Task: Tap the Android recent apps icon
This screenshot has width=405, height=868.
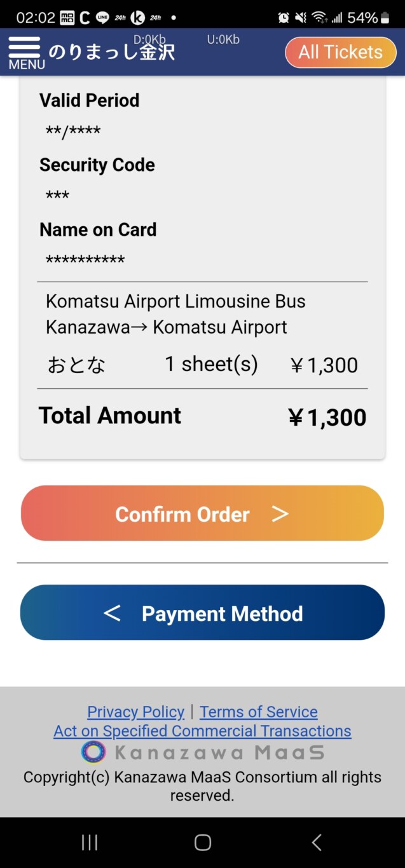Action: coord(90,843)
